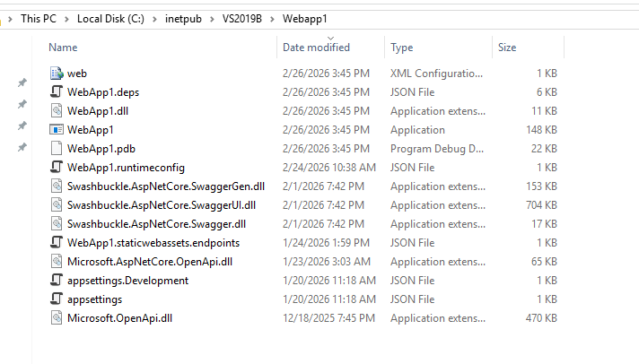Select the appsettings JSON file icon
Screen dimensions: 639x364
57,299
